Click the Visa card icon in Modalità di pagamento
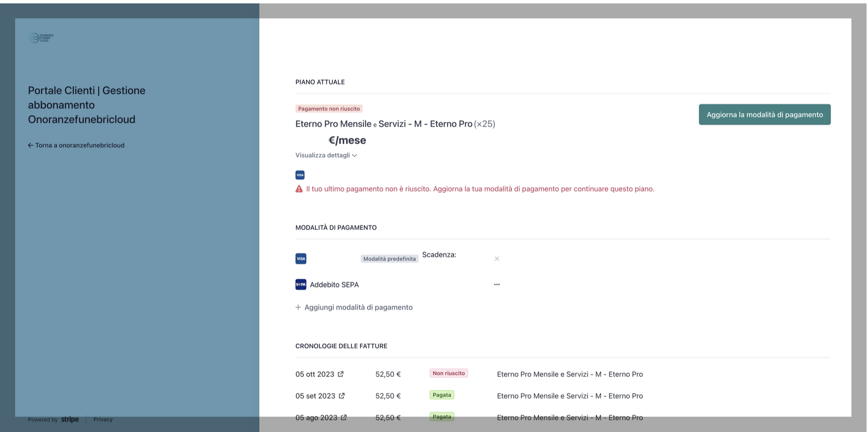This screenshot has width=868, height=432. tap(301, 259)
